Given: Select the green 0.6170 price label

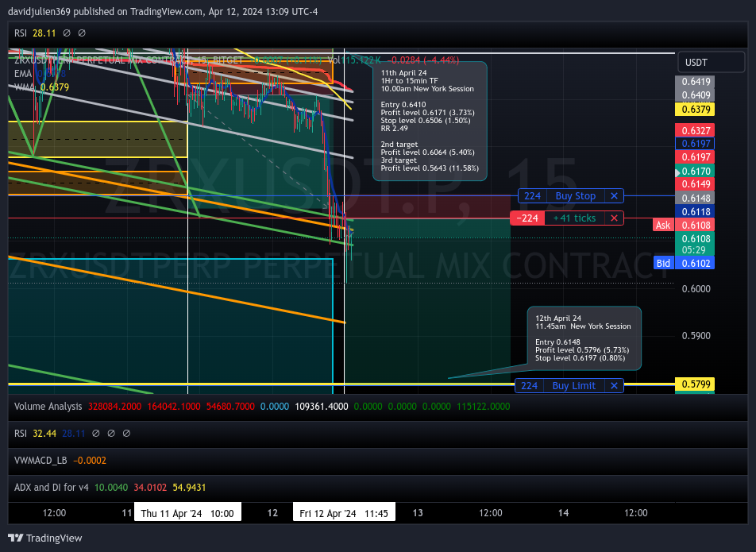Looking at the screenshot, I should pos(695,171).
